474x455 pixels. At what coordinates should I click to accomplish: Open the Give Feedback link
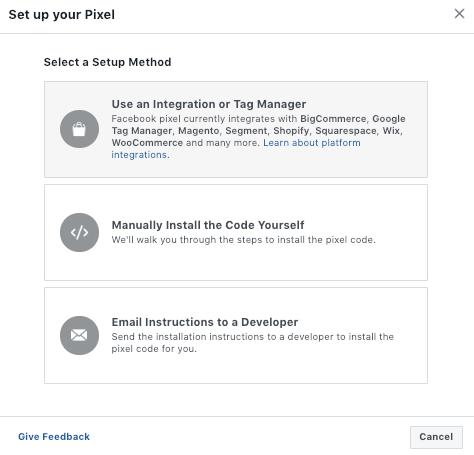[54, 437]
